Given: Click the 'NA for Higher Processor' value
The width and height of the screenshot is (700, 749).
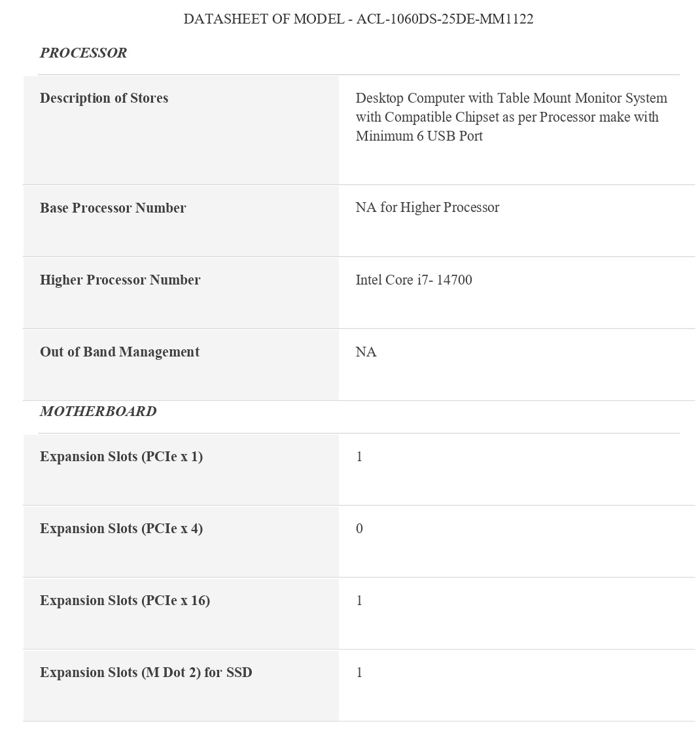Looking at the screenshot, I should (x=427, y=207).
